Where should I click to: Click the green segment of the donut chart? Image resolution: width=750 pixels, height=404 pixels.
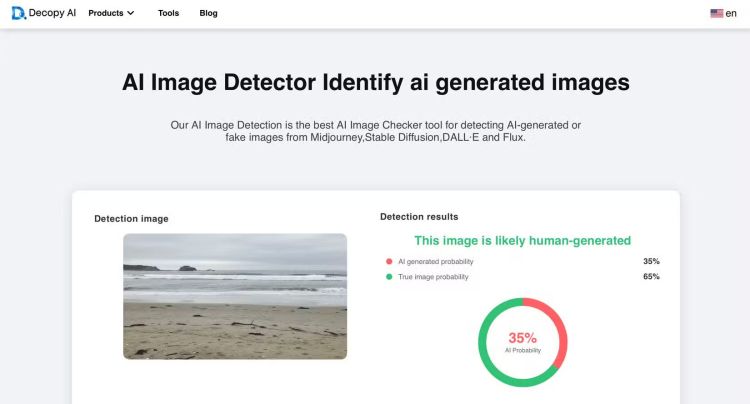pos(488,352)
